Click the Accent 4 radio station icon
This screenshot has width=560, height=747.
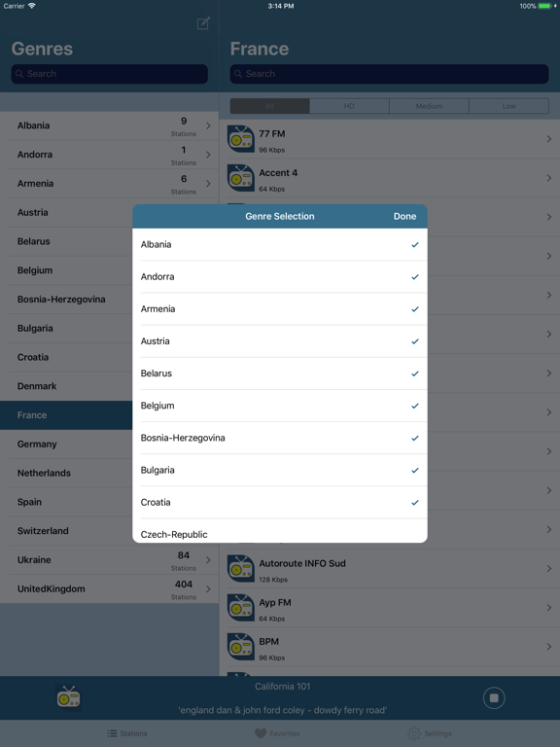[x=240, y=178]
